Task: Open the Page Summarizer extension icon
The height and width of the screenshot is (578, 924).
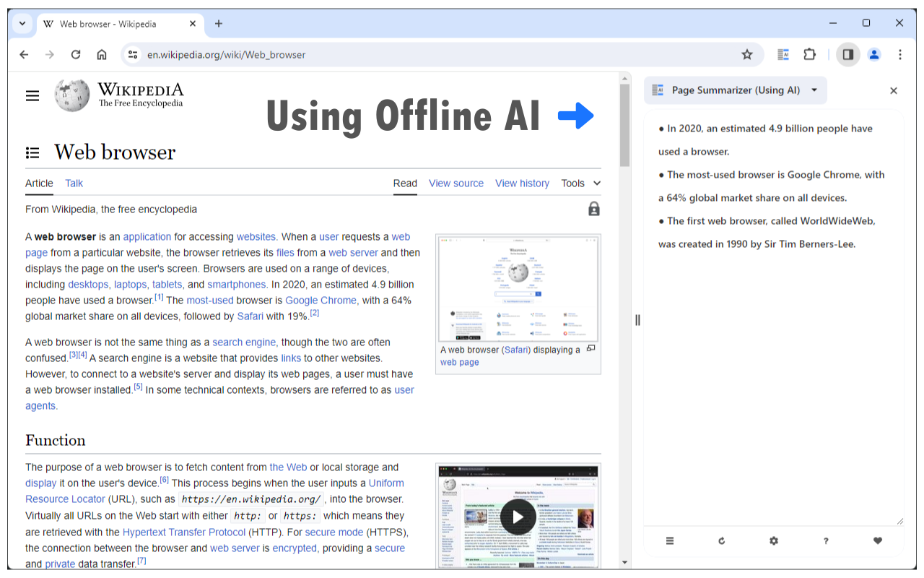Action: pyautogui.click(x=783, y=54)
